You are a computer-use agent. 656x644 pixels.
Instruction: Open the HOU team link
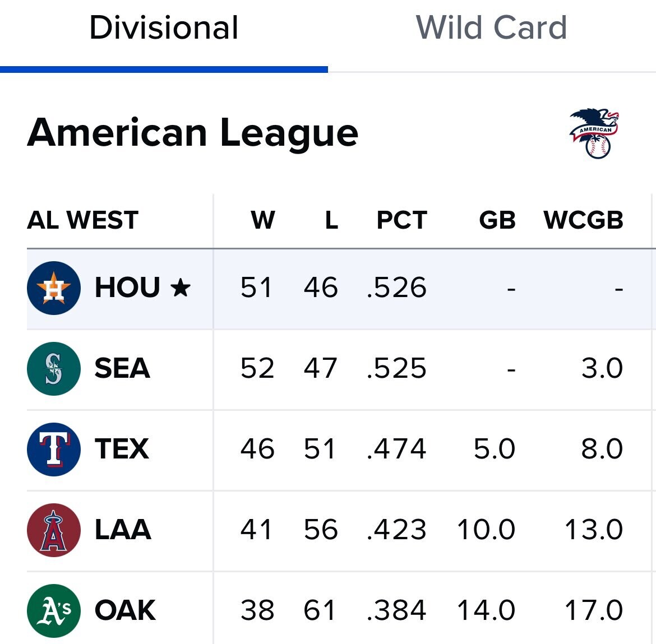[x=127, y=288]
